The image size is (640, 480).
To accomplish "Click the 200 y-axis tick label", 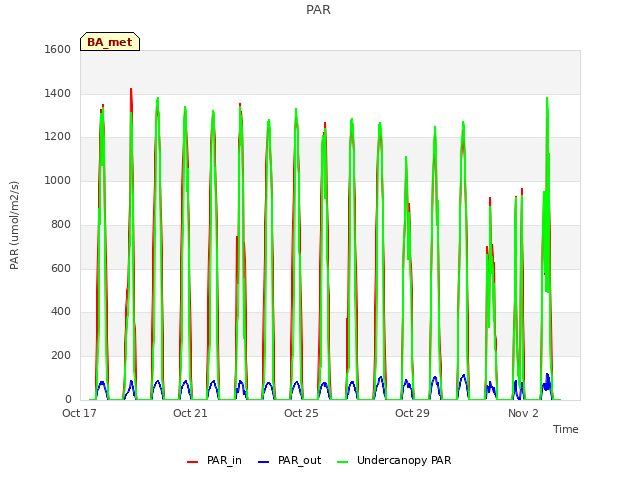I will tap(61, 356).
